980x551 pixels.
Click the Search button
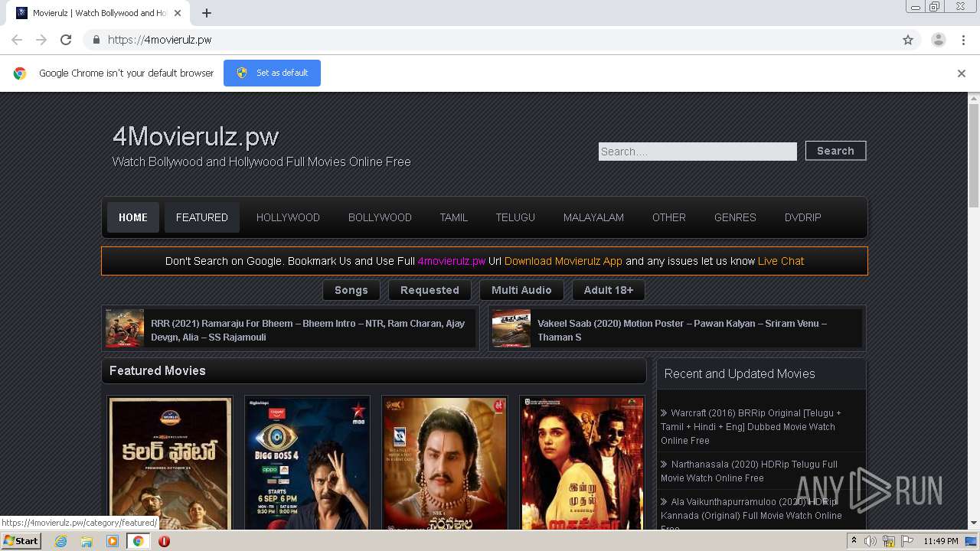coord(835,151)
